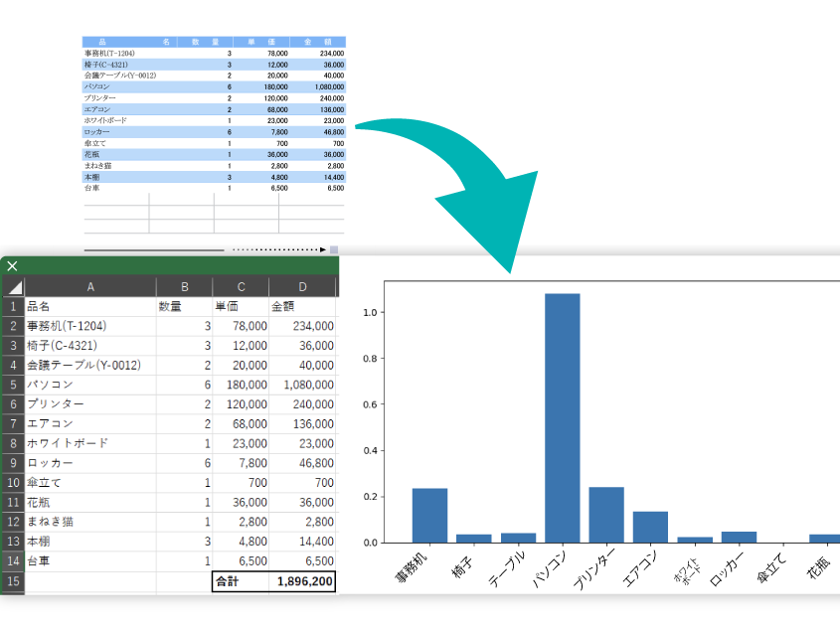Click the 136,000 amount cell in the spreadsheet

click(x=302, y=423)
